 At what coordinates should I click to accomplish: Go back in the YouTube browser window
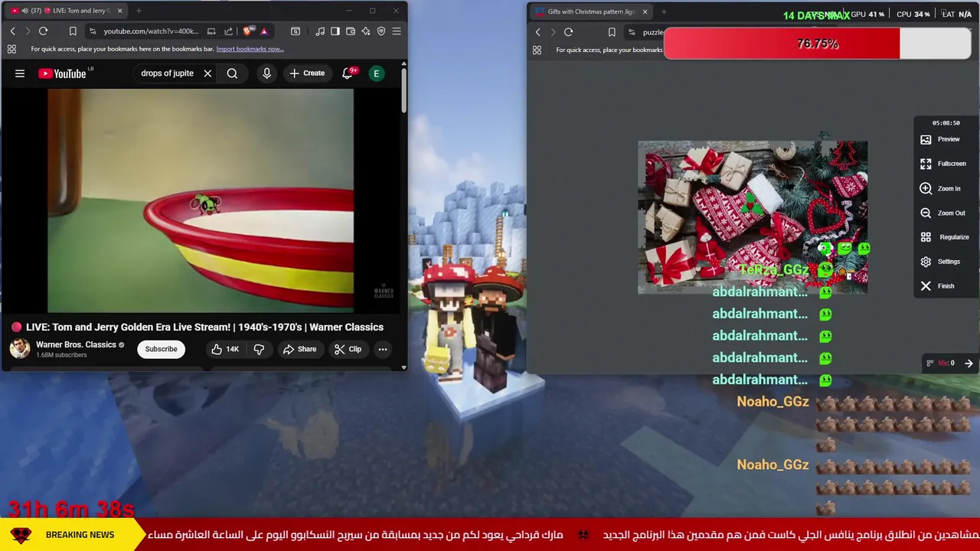[12, 31]
